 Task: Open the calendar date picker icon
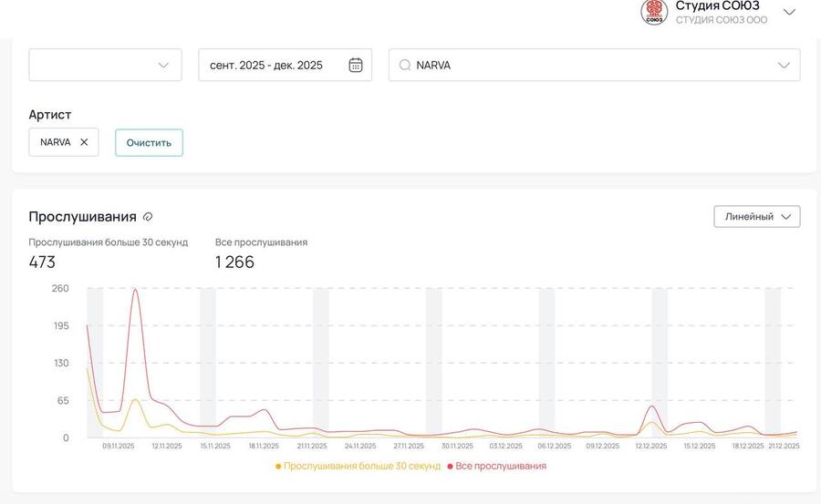356,65
